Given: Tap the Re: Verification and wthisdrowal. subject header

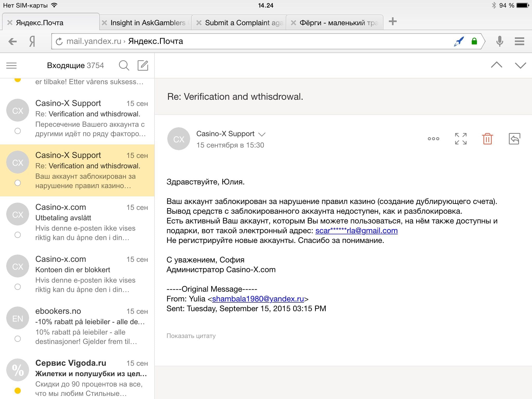Looking at the screenshot, I should tap(235, 97).
